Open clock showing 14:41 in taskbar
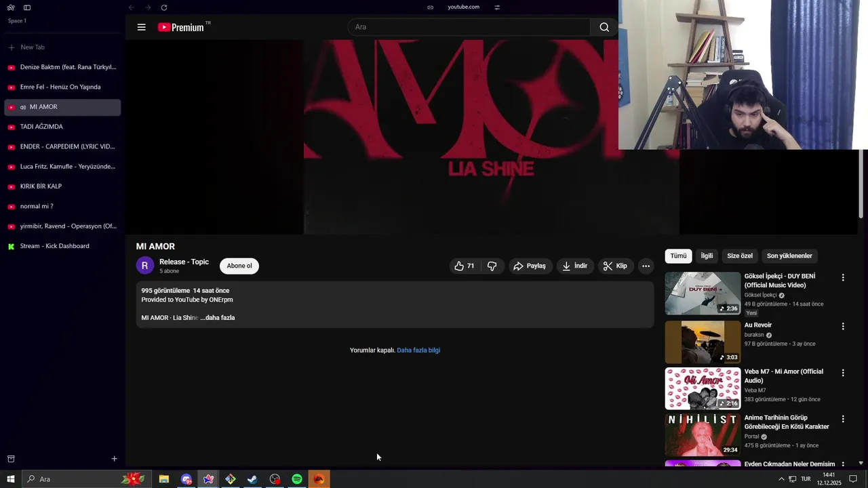The height and width of the screenshot is (488, 868). [829, 479]
